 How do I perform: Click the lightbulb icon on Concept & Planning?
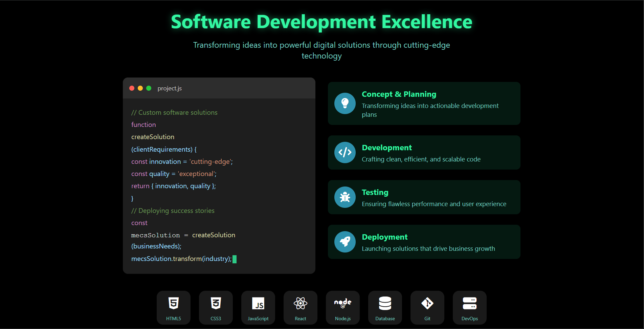tap(345, 104)
